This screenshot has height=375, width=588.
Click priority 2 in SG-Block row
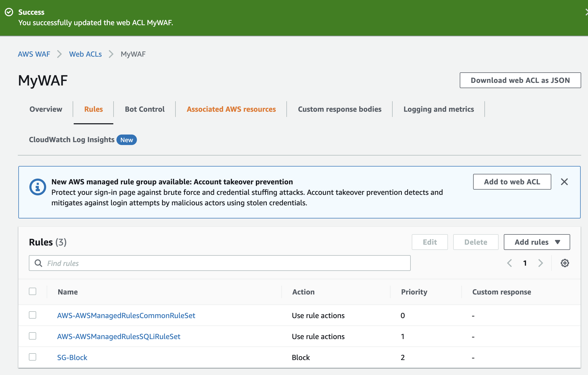pyautogui.click(x=403, y=357)
